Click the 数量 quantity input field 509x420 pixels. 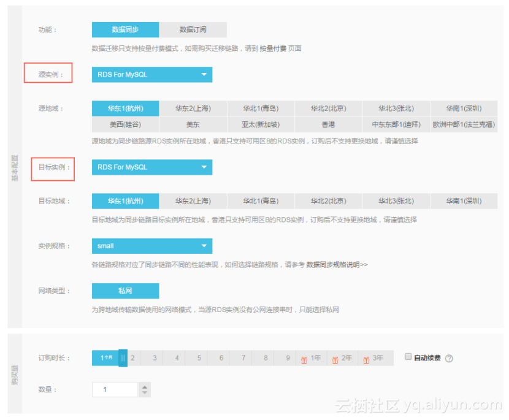pos(115,389)
